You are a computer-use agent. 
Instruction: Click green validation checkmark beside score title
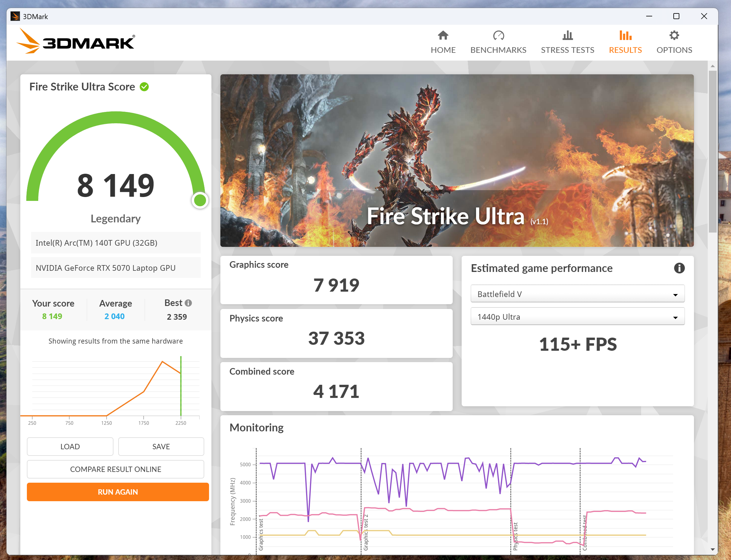click(x=144, y=87)
